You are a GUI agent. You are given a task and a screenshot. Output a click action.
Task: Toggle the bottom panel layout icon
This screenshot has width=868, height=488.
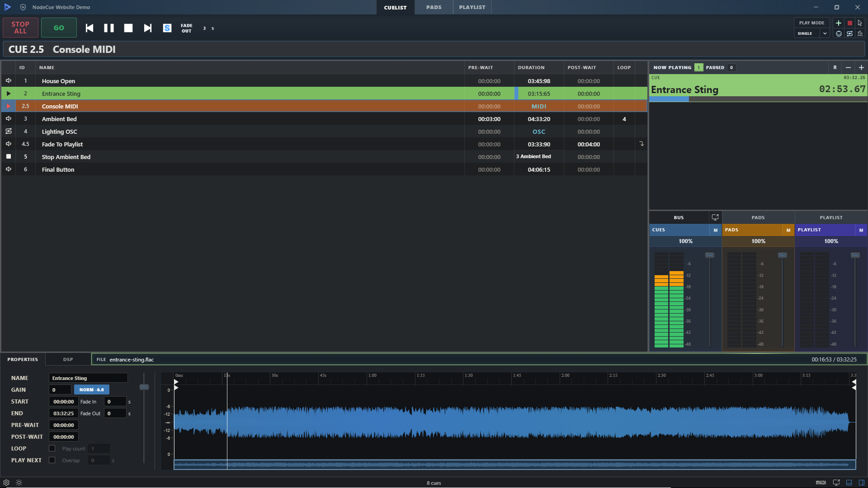849,483
